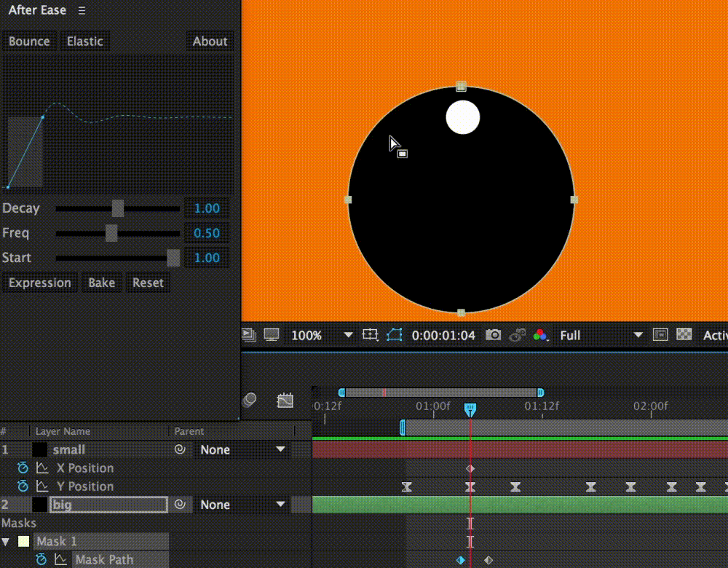Select the first Y Position keyframe

click(407, 486)
